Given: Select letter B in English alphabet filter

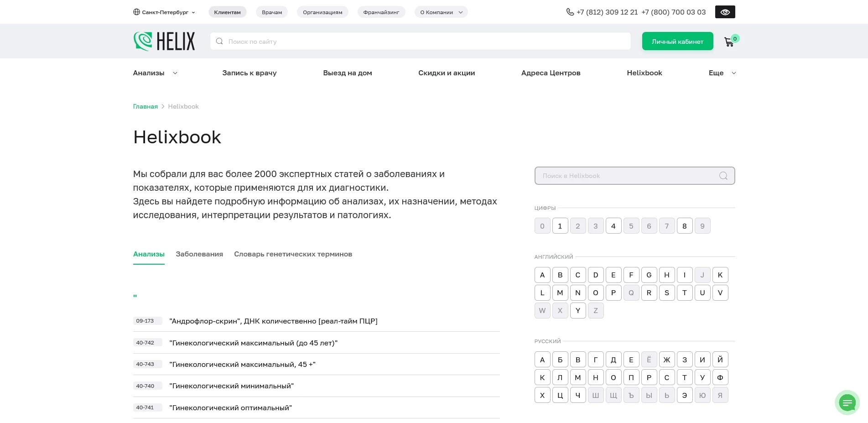Looking at the screenshot, I should [x=560, y=275].
